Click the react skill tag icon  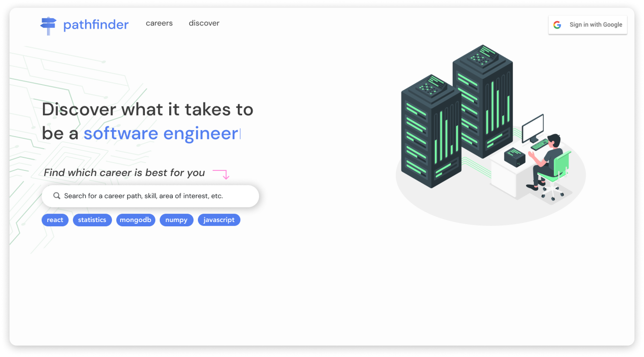56,220
